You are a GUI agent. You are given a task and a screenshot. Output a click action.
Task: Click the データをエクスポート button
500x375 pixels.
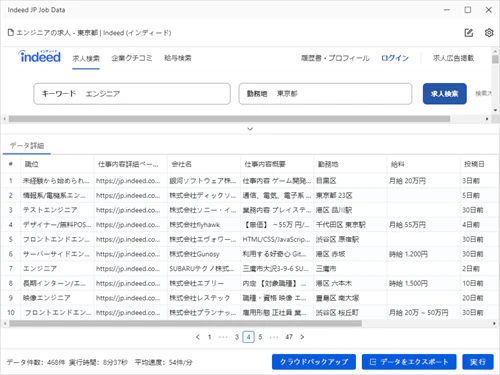click(x=409, y=362)
